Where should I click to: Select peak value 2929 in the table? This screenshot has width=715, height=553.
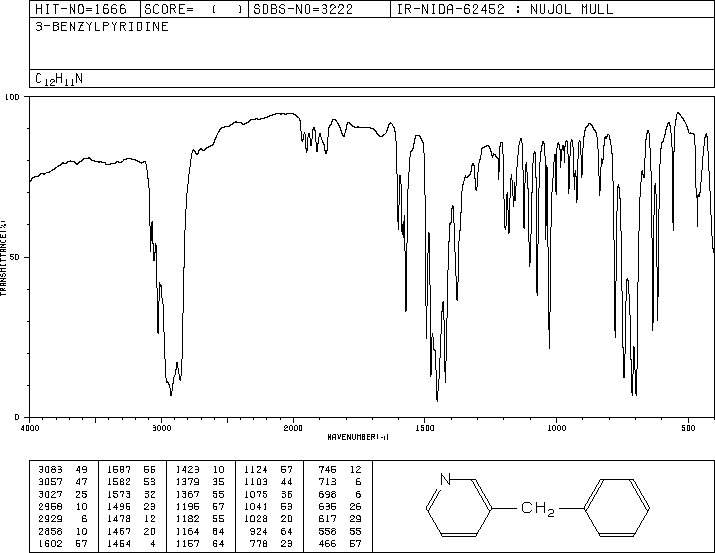[x=51, y=519]
